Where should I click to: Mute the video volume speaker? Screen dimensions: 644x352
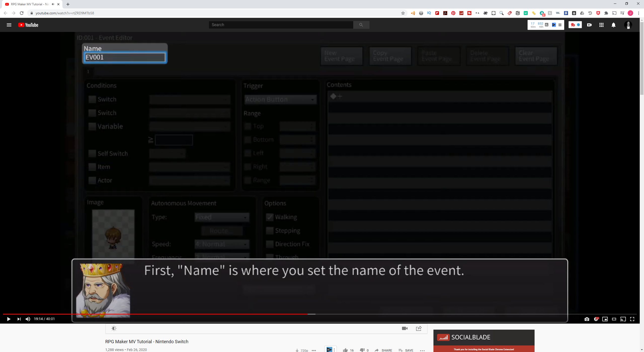28,319
